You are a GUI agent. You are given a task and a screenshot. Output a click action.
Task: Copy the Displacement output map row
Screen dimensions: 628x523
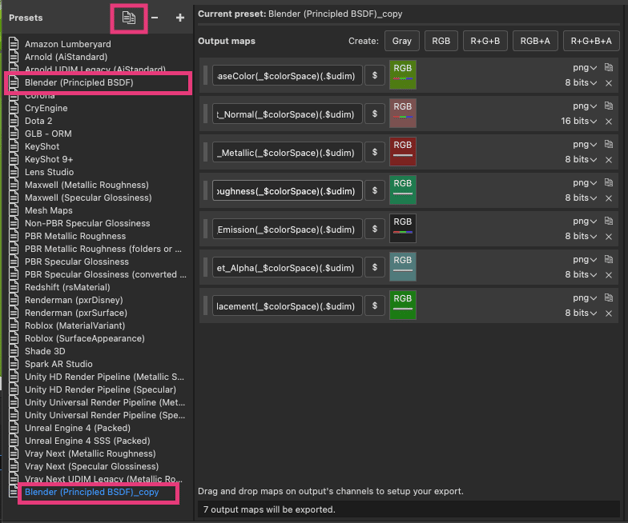click(609, 298)
